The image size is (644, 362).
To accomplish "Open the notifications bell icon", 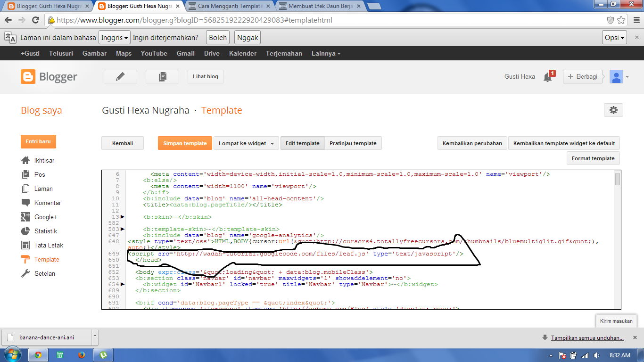I will coord(548,77).
